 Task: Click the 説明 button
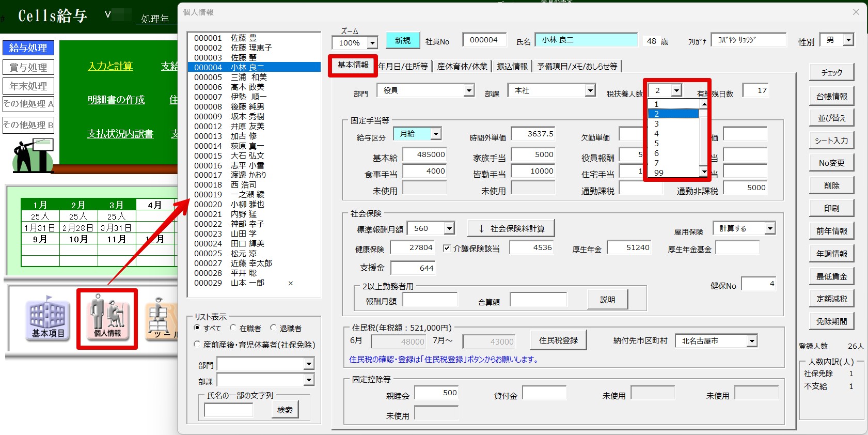[608, 300]
